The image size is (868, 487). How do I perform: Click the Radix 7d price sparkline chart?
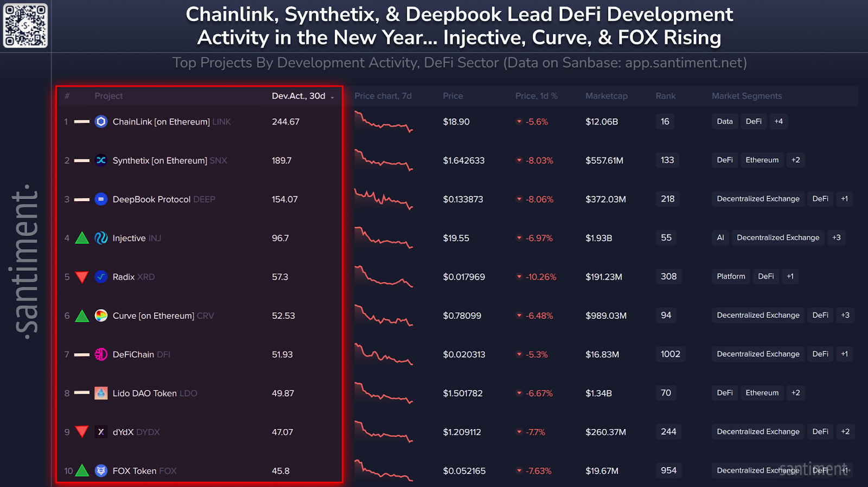pyautogui.click(x=384, y=277)
